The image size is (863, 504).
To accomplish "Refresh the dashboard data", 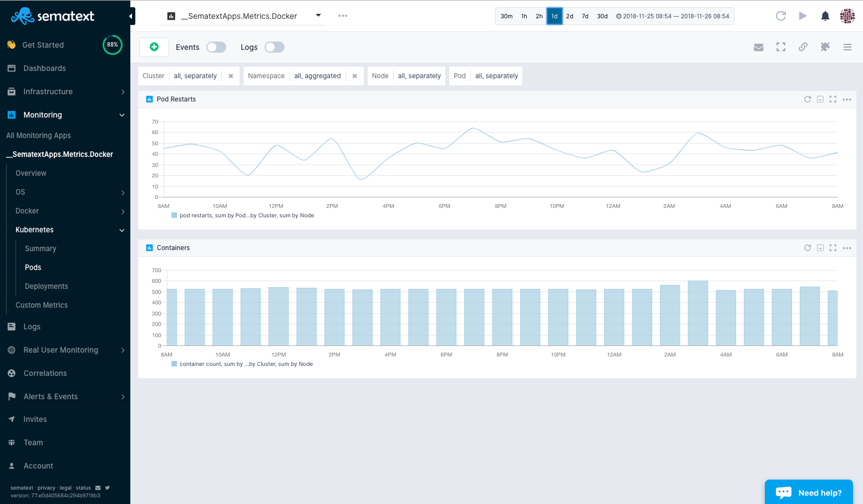I will (x=781, y=16).
